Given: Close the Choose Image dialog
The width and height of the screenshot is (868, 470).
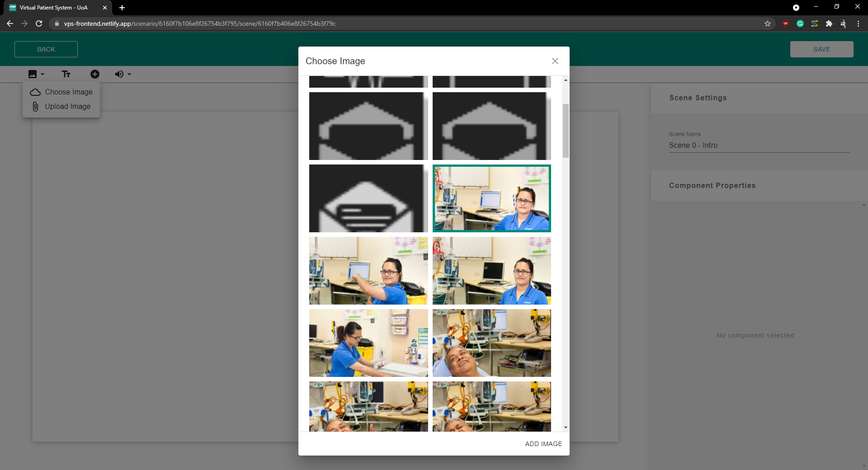Looking at the screenshot, I should 555,61.
